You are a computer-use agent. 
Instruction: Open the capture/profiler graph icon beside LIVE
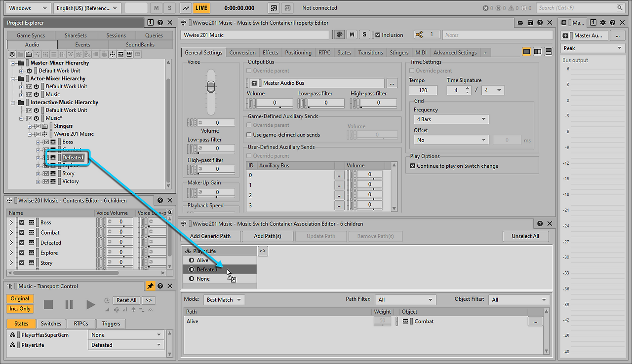(186, 8)
